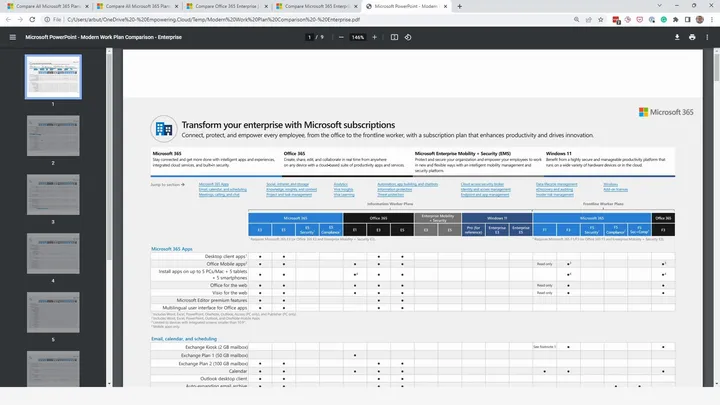Click the 'Outlook desktop client' row label
The height and width of the screenshot is (405, 720).
coord(224,378)
